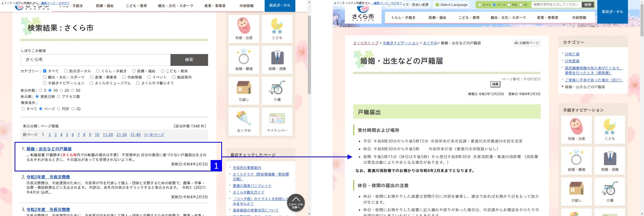The width and height of the screenshot is (644, 216).
Task: Open 産業・事業者 menu in right pane navigation
Action: point(548,18)
